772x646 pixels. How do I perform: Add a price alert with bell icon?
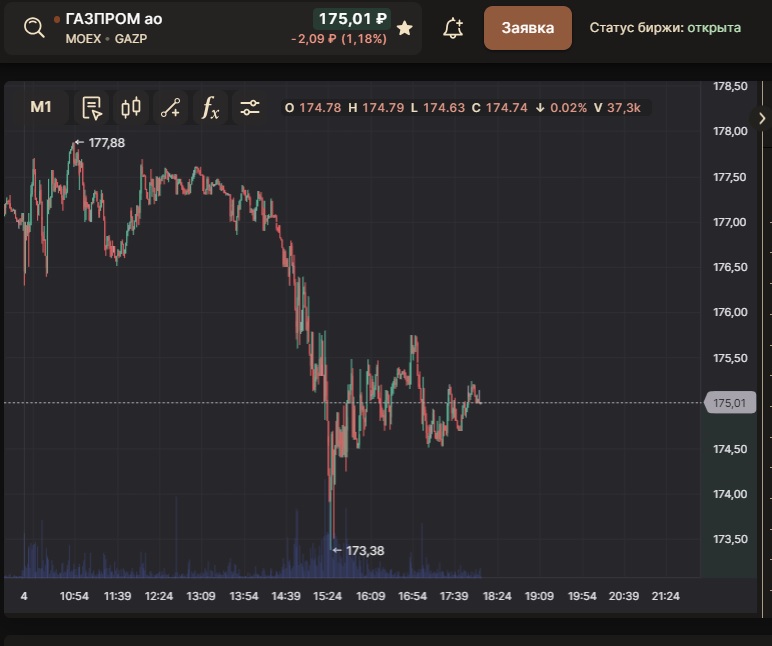tap(453, 28)
